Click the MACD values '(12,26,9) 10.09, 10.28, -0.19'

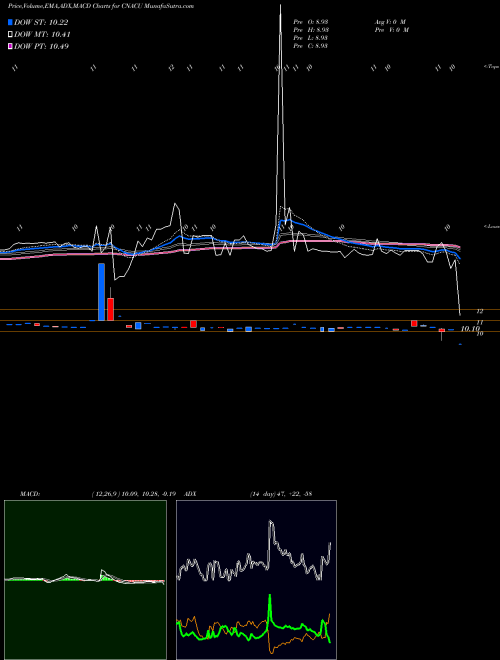coord(136,494)
